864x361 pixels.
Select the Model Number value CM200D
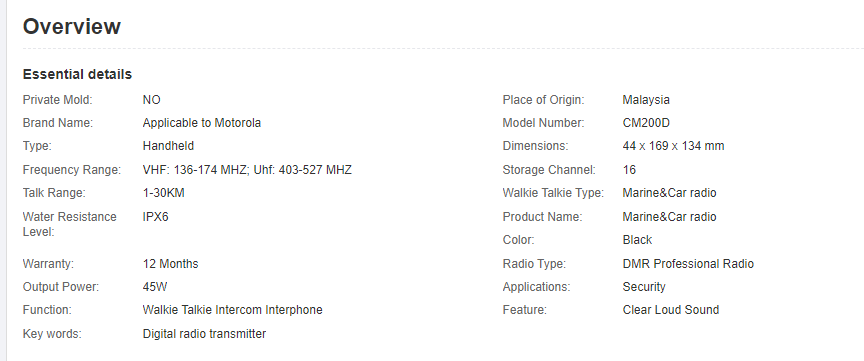pos(646,123)
